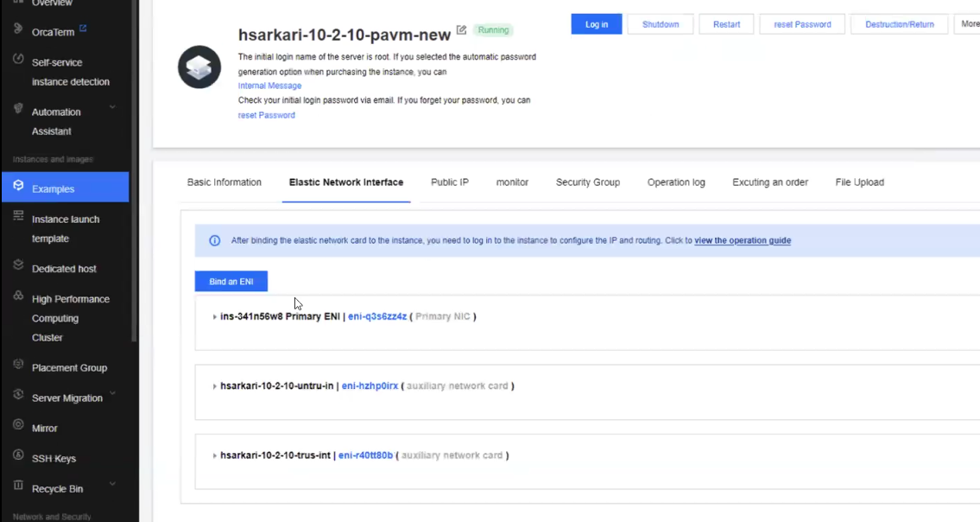
Task: Click the High Performance Computing Cluster icon
Action: click(18, 297)
